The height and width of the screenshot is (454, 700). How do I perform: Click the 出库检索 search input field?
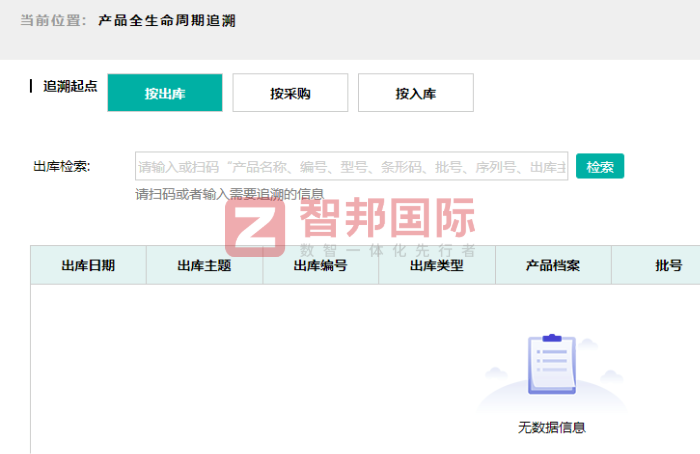tap(351, 166)
